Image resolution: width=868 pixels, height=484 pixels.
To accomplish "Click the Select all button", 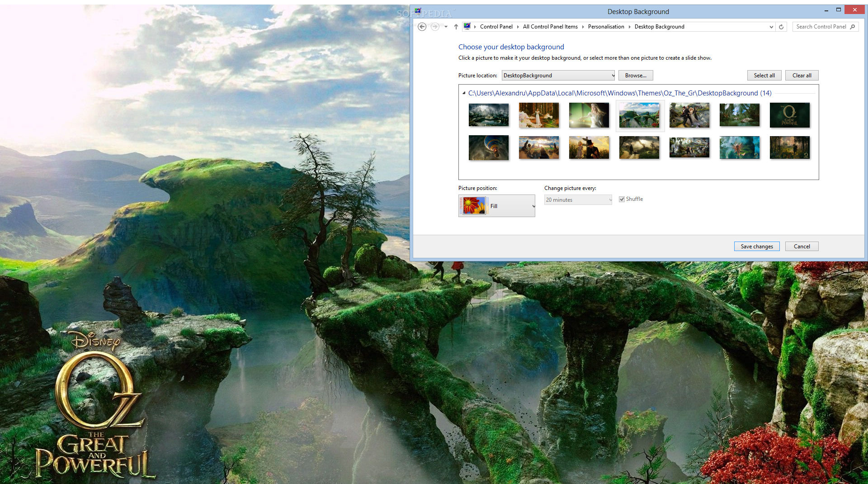I will coord(764,76).
